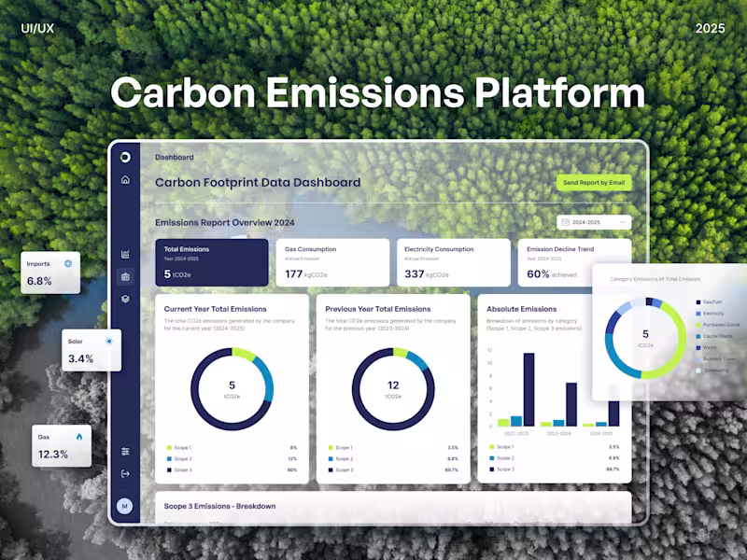
Task: Select the Gas Consumption card
Action: [x=332, y=262]
